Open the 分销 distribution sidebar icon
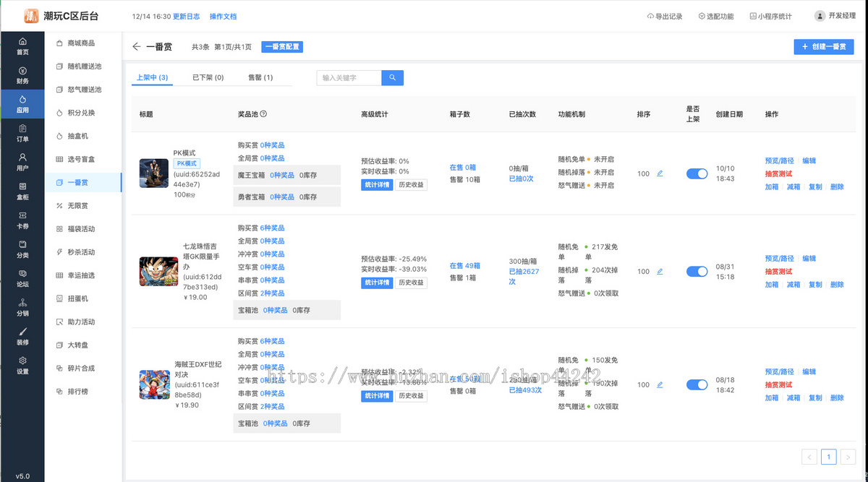868x482 pixels. 22,303
